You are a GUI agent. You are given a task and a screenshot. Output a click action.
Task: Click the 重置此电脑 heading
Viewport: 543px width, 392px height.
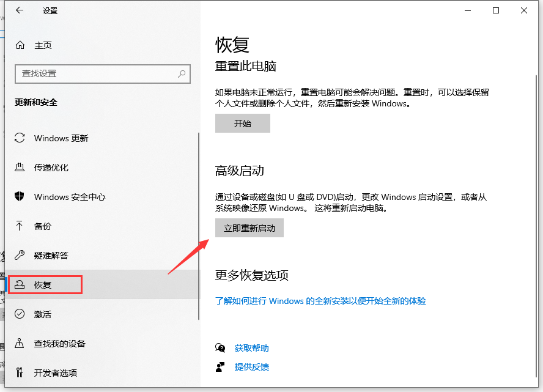[245, 66]
